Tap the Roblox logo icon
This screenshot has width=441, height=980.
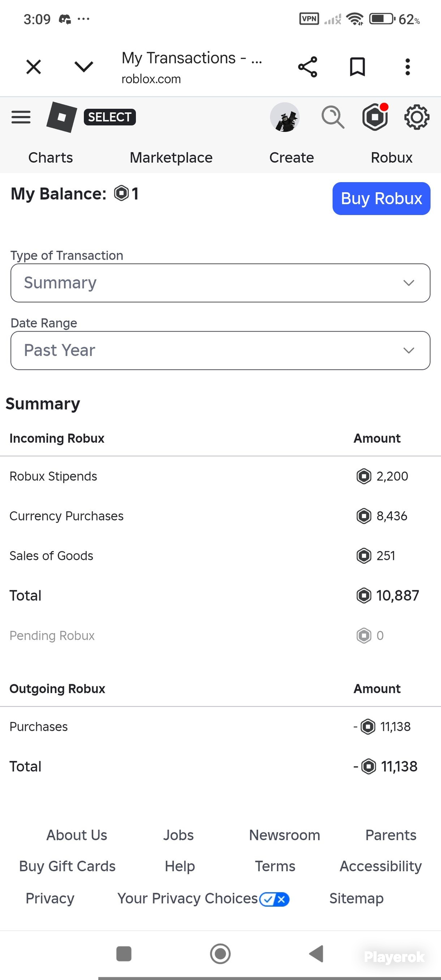coord(62,117)
